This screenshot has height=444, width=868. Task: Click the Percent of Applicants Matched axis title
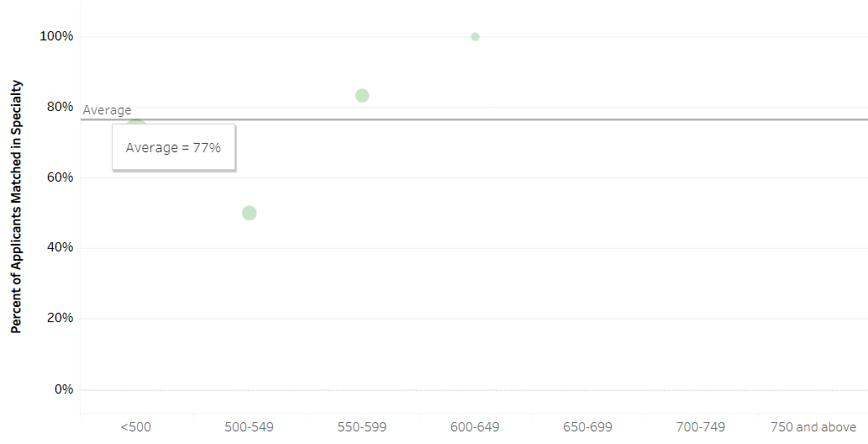(16, 207)
